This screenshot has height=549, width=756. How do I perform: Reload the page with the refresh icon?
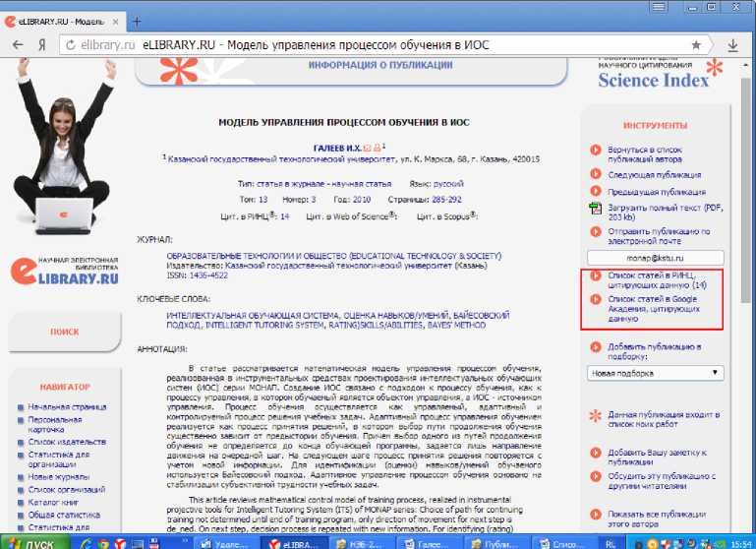[71, 45]
